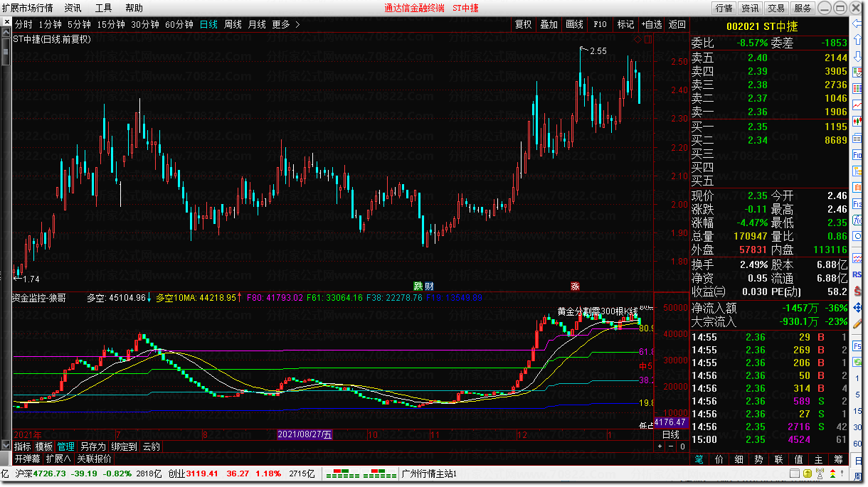This screenshot has height=487, width=868.
Task: Switch to 分时 period tab
Action: 23,24
